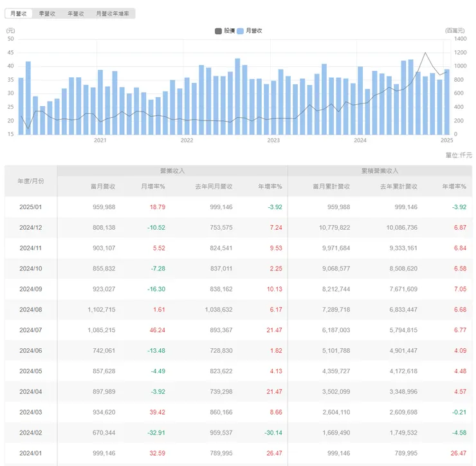Click the 營業收入 group header
The image size is (476, 466).
click(172, 171)
